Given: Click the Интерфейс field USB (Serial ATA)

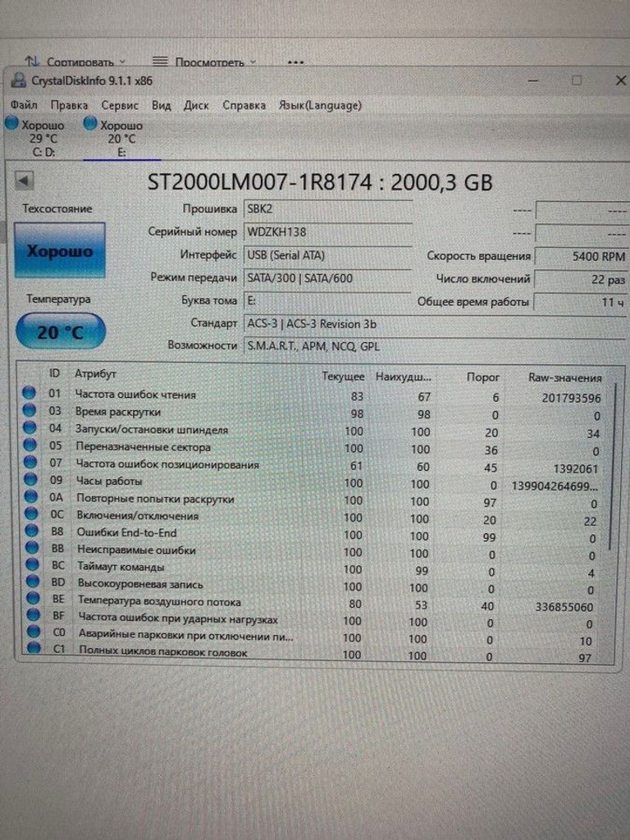Looking at the screenshot, I should (328, 256).
